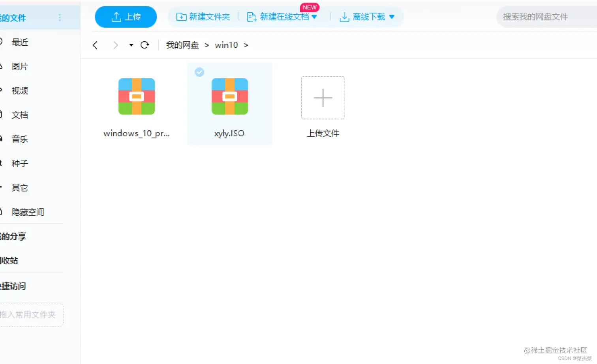Open 隐藏空间 in the sidebar
597x364 pixels.
28,212
